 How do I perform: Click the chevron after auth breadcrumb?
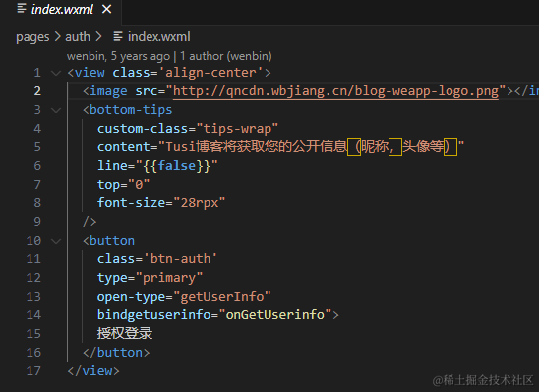pos(98,36)
